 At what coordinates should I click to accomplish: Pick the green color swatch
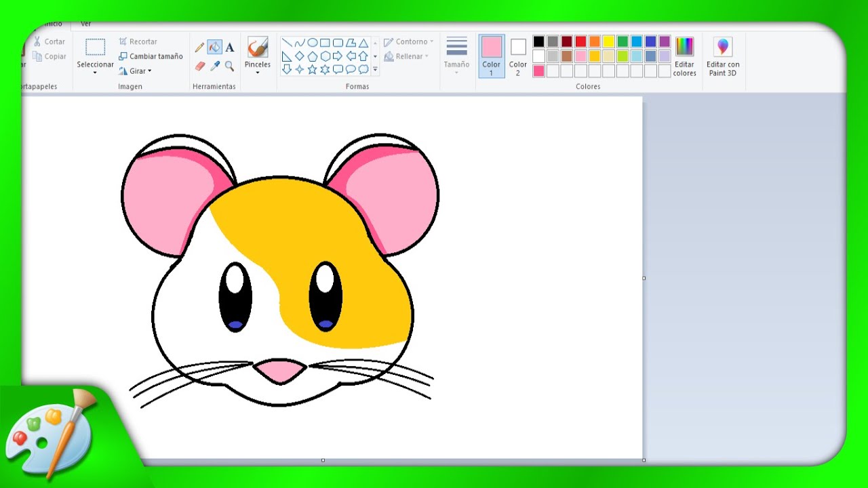[623, 41]
